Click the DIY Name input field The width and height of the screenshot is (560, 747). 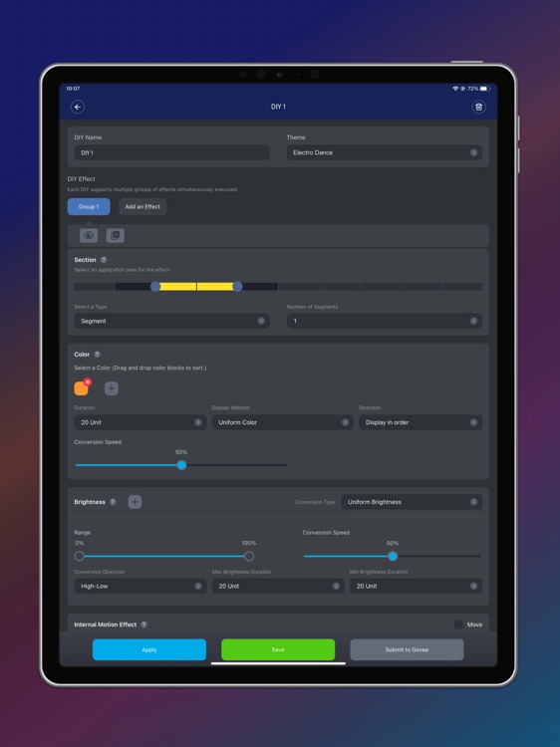click(171, 152)
